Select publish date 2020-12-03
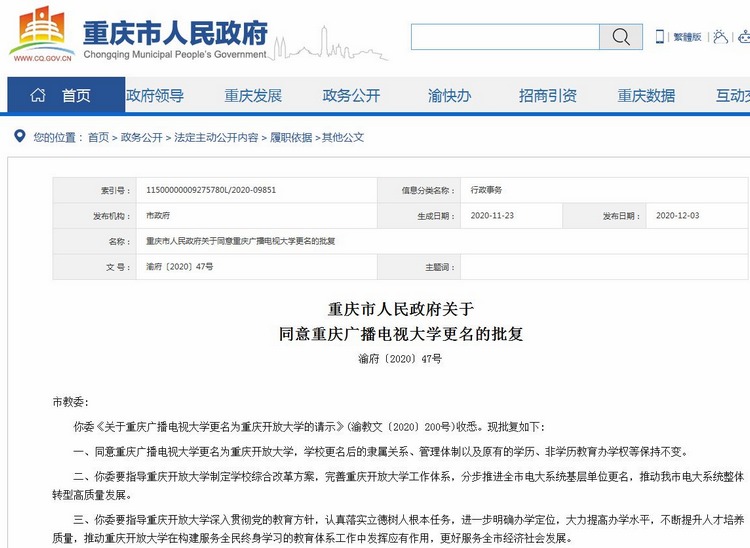The image size is (750, 548). click(677, 216)
